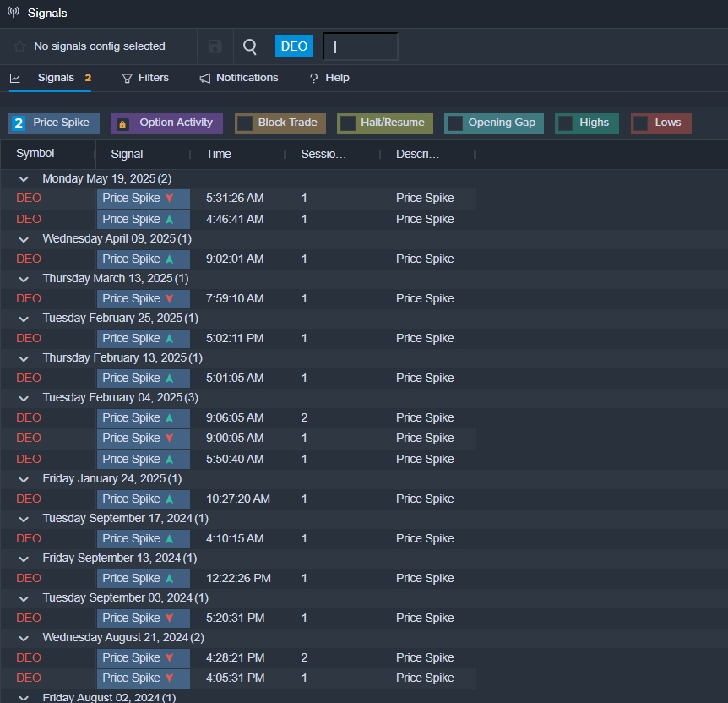
Task: Collapse the Friday January 24, 2025 group
Action: click(x=24, y=479)
